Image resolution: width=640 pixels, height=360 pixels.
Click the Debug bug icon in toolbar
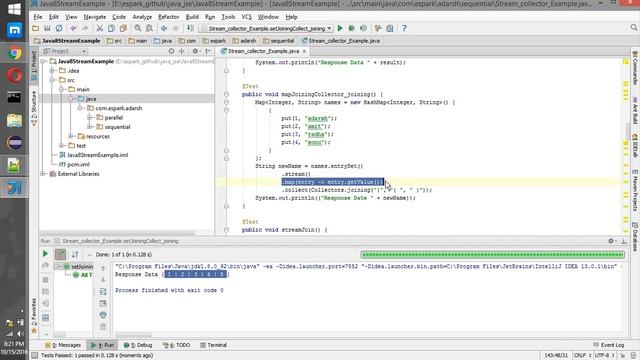click(x=351, y=28)
